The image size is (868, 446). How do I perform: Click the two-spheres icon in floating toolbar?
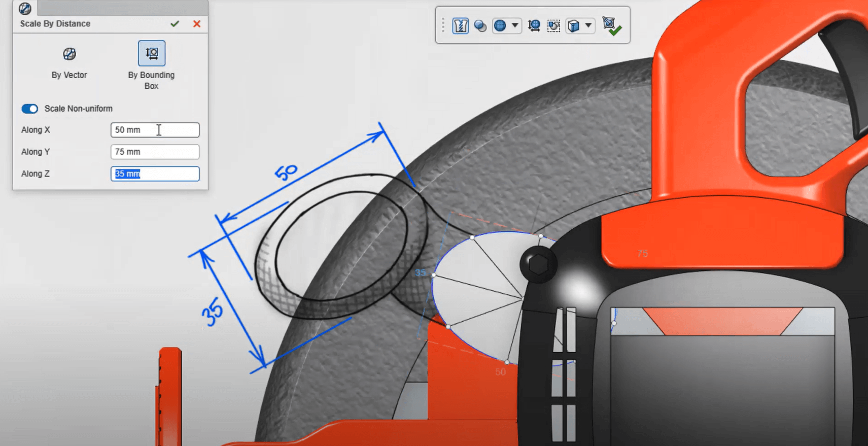(480, 25)
